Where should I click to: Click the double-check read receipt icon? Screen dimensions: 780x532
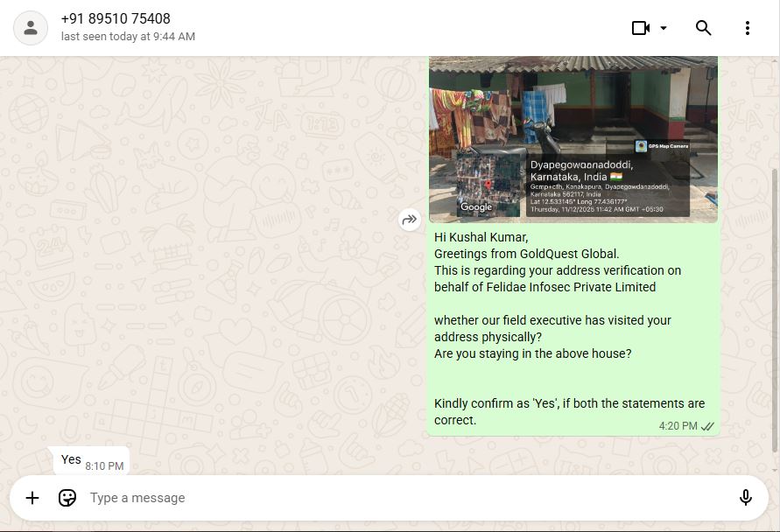(x=707, y=427)
